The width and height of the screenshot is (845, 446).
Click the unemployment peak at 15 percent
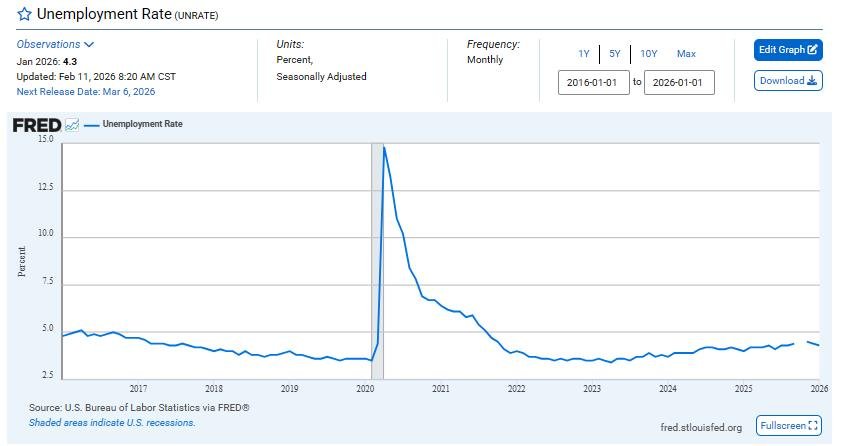[x=384, y=147]
